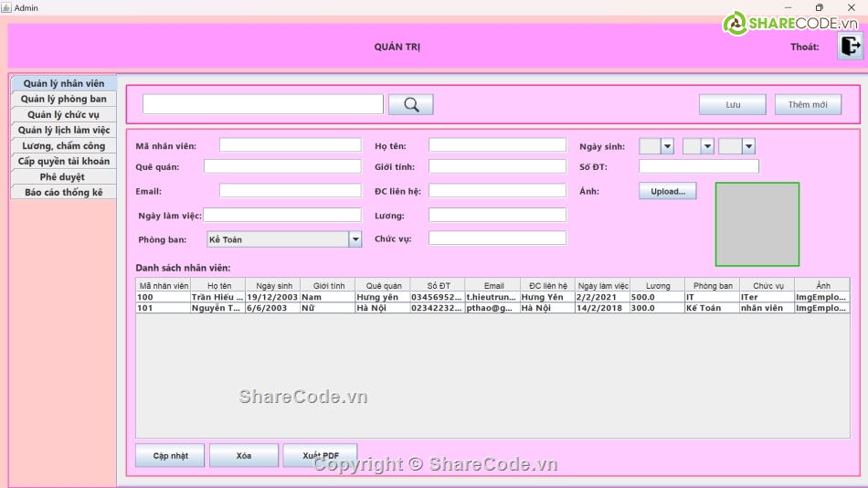Viewport: 868px width, 488px height.
Task: Open the Quản lý chức vụ tab
Action: [x=64, y=114]
